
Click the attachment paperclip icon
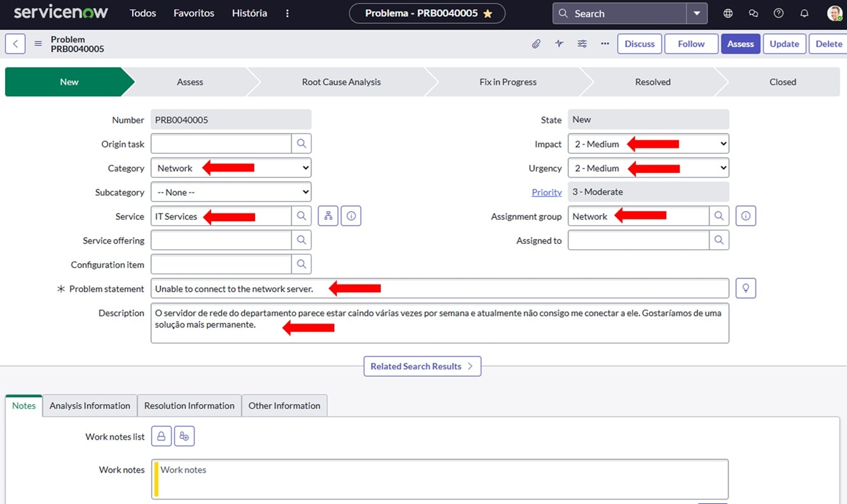[536, 44]
